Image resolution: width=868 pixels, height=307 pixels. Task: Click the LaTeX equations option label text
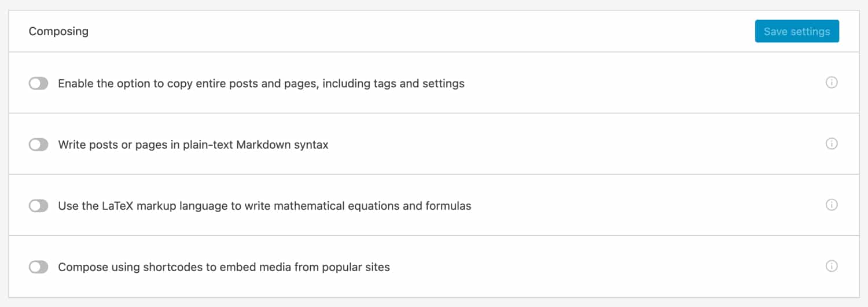click(264, 206)
